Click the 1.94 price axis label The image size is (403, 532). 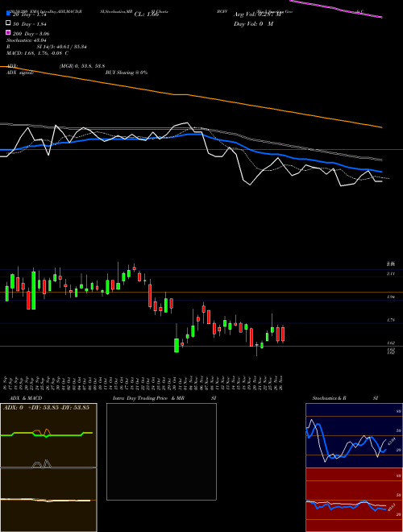pyautogui.click(x=391, y=297)
